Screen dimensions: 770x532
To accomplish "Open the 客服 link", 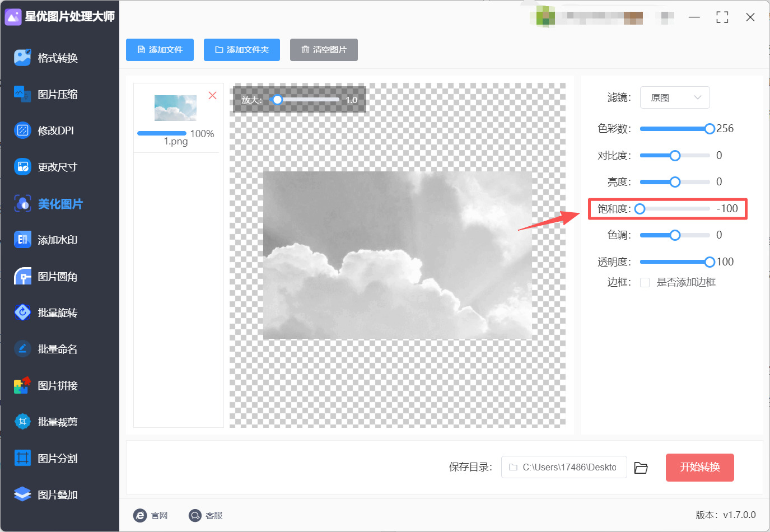I will coord(214,515).
